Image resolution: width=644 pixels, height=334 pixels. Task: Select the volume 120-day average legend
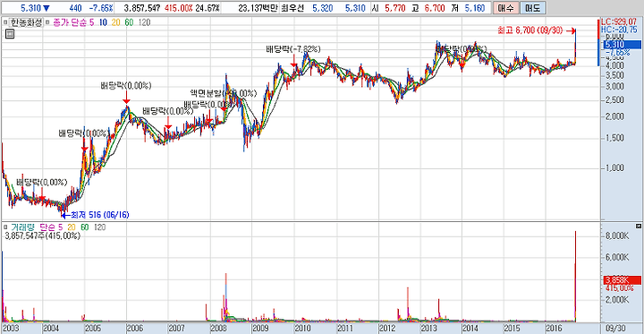pyautogui.click(x=100, y=227)
